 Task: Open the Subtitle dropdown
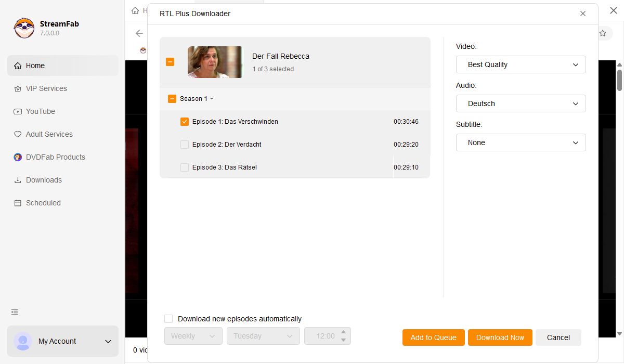coord(521,142)
